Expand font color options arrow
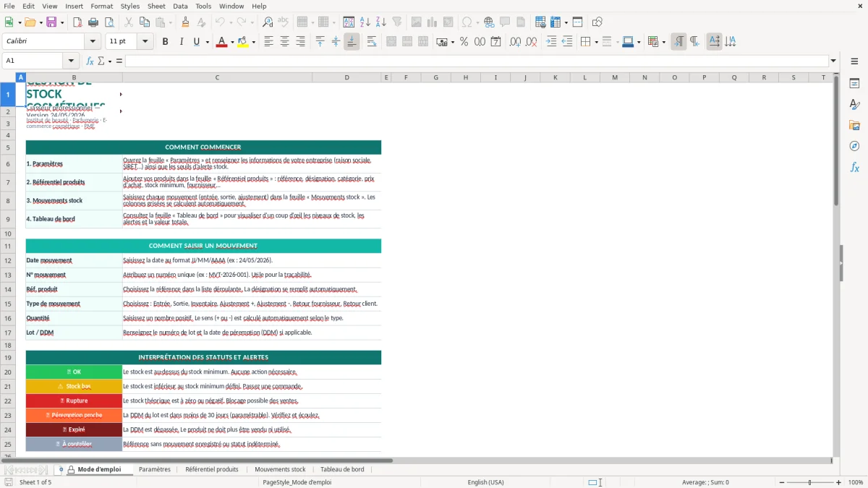 pyautogui.click(x=231, y=42)
